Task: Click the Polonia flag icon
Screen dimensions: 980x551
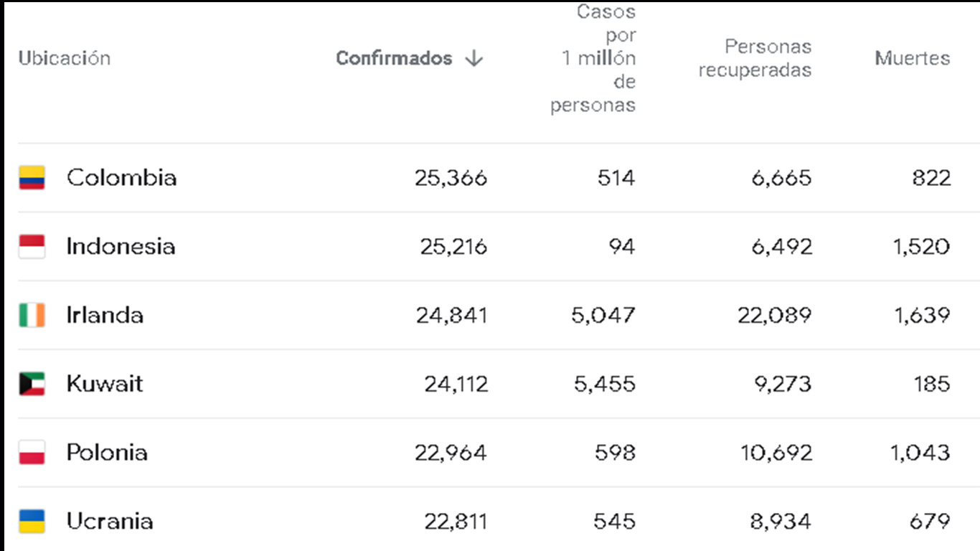Action: coord(32,453)
